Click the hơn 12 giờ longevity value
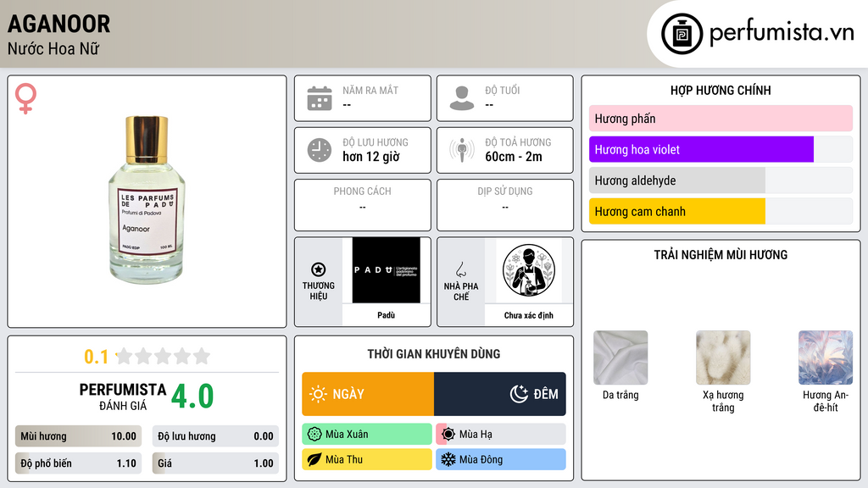Image resolution: width=868 pixels, height=488 pixels. coord(371,157)
